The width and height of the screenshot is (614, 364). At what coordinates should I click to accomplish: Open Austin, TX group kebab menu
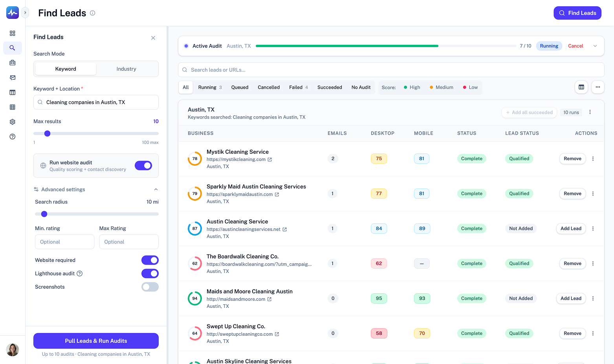tap(590, 112)
